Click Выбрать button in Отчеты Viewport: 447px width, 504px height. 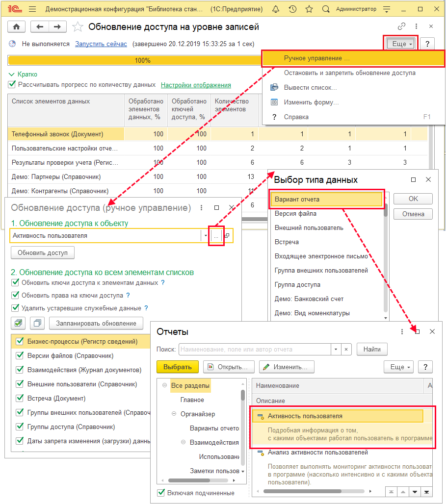click(x=178, y=367)
